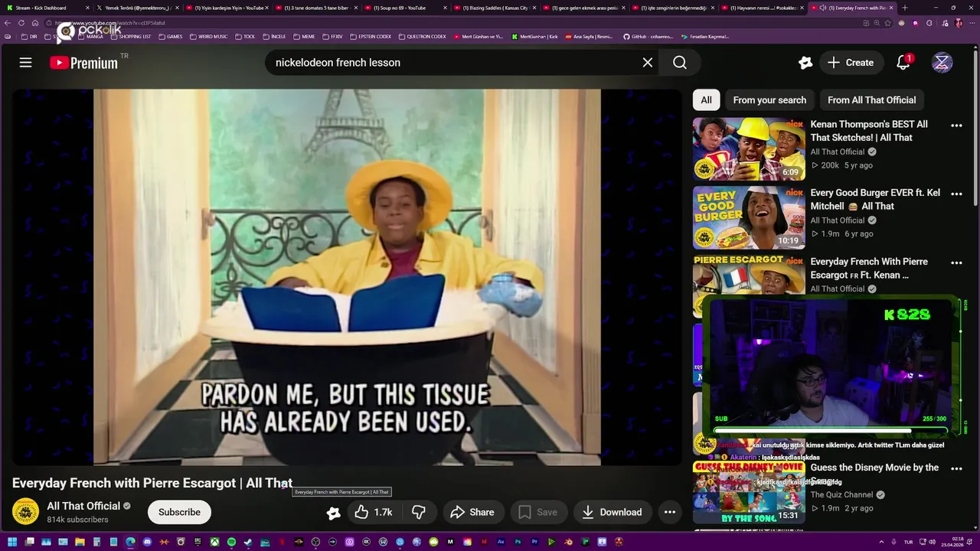
Task: Open Discord from the taskbar
Action: pyautogui.click(x=147, y=543)
